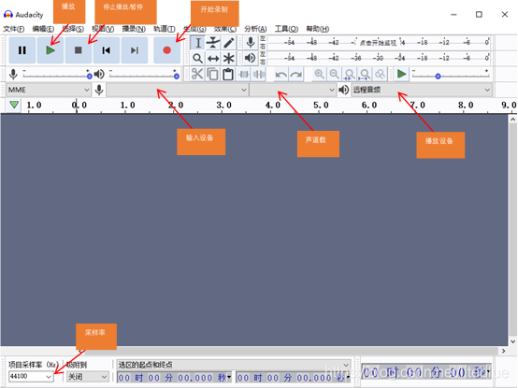
Task: Open the 工具(O) menu
Action: pos(286,29)
